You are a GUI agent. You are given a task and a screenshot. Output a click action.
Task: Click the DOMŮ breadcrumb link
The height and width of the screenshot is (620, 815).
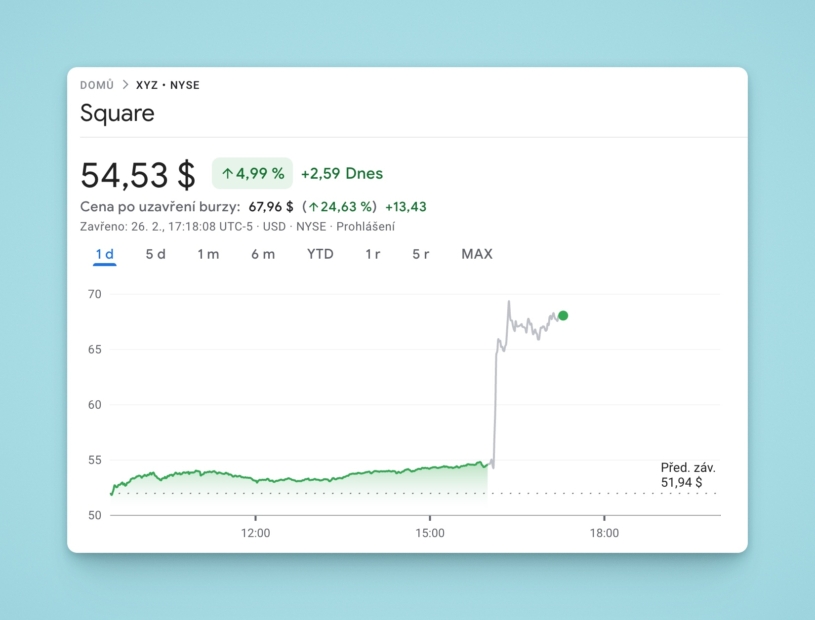[x=97, y=85]
